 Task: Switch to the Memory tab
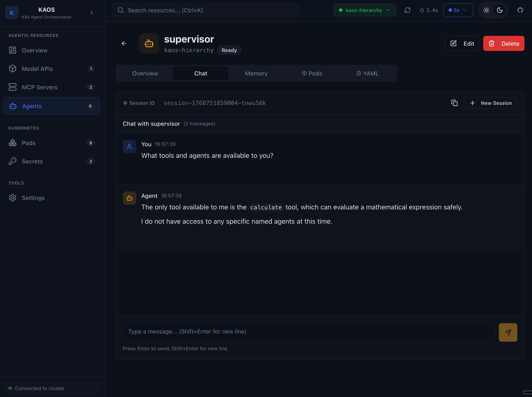pos(256,73)
